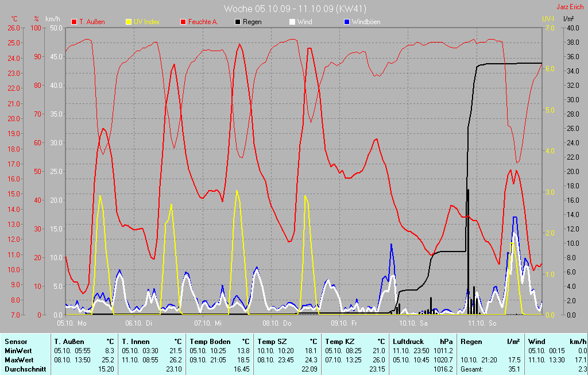Select the Feuchte A. legend label
588x375 pixels.
click(203, 22)
